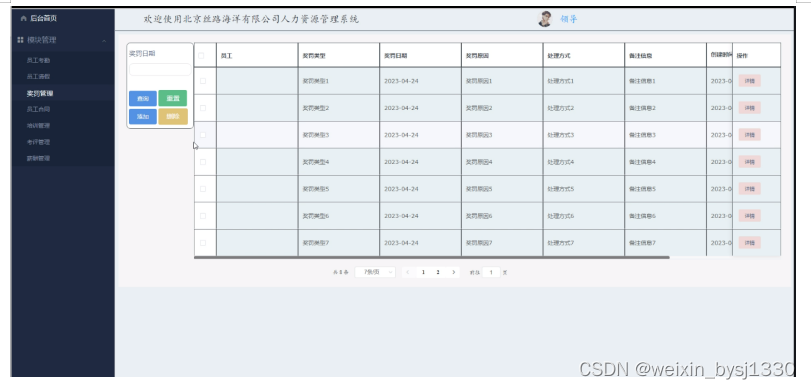Open 培训管理 in the sidebar
The image size is (811, 389).
[38, 126]
